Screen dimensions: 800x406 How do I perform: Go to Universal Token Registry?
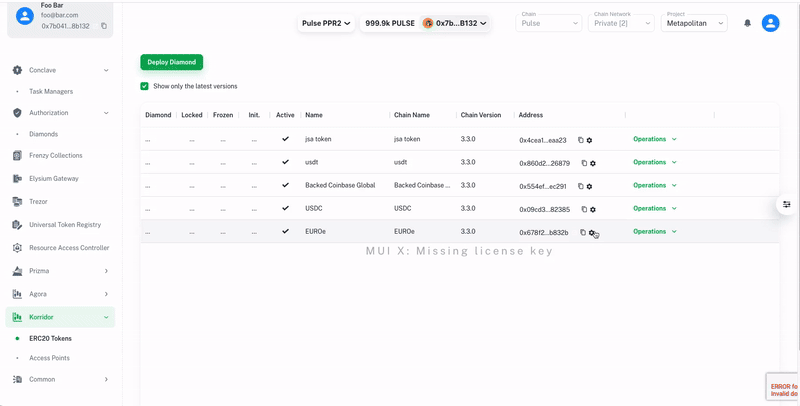point(64,225)
